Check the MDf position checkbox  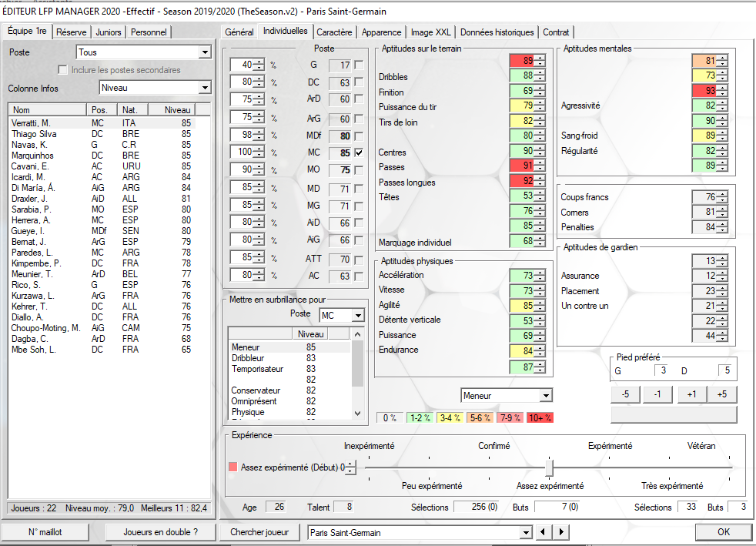tap(359, 136)
